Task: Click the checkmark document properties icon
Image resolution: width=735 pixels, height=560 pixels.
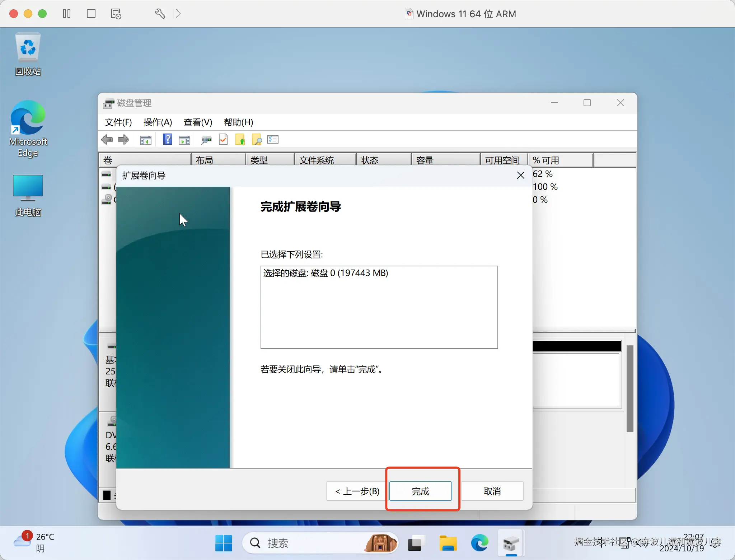Action: click(x=223, y=140)
